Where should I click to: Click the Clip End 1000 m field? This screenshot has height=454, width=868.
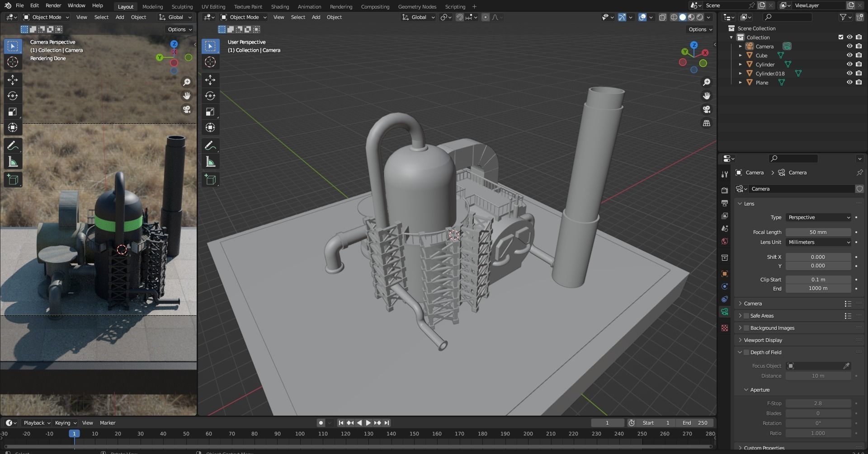818,288
